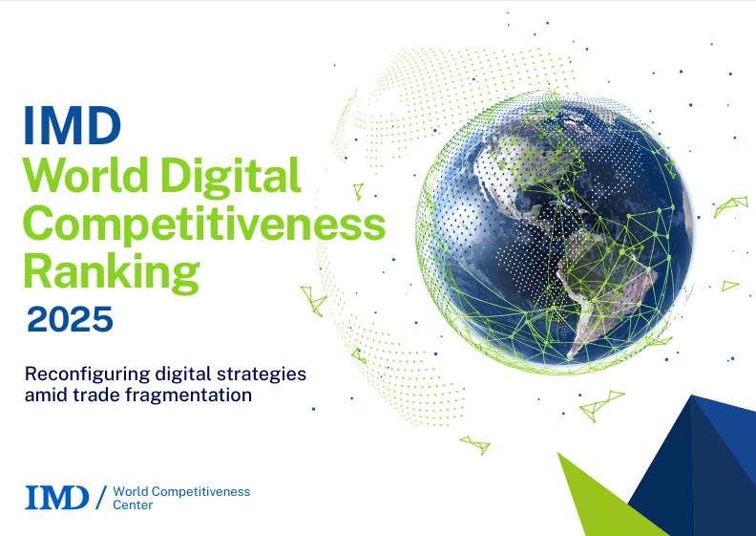Click the green wireframe shape below the globe
756x536 pixels.
coord(599,406)
